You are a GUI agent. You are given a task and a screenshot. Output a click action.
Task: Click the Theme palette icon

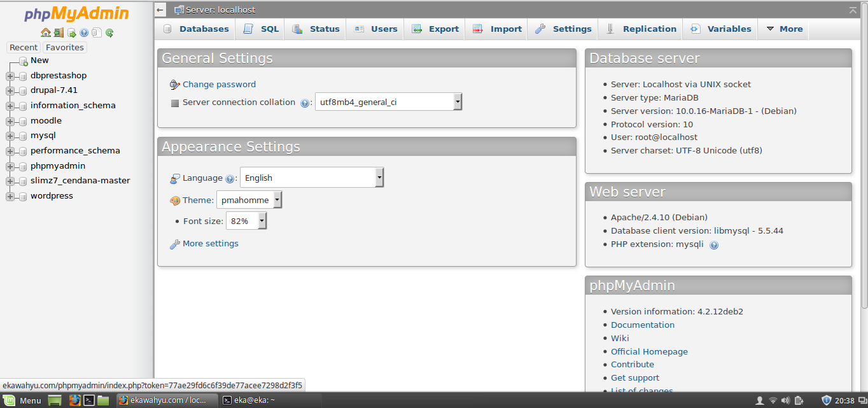tap(175, 200)
